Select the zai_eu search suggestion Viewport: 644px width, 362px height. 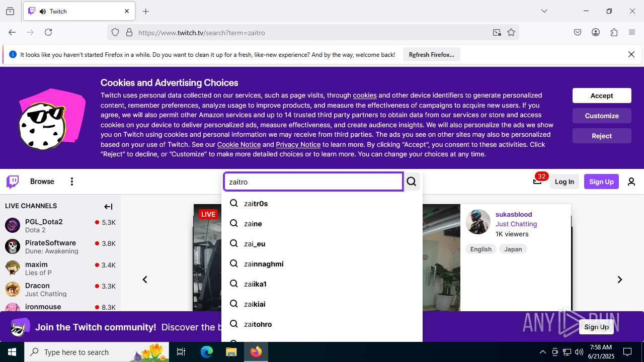click(x=322, y=244)
